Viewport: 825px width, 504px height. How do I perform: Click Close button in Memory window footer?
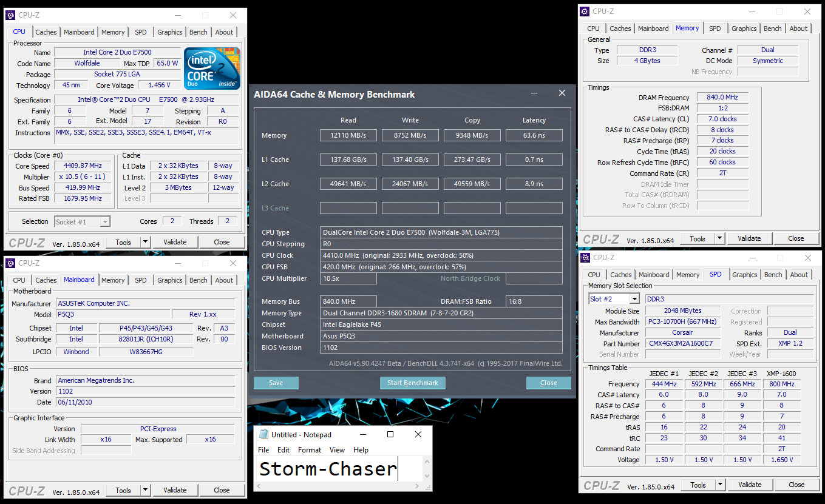pos(796,238)
